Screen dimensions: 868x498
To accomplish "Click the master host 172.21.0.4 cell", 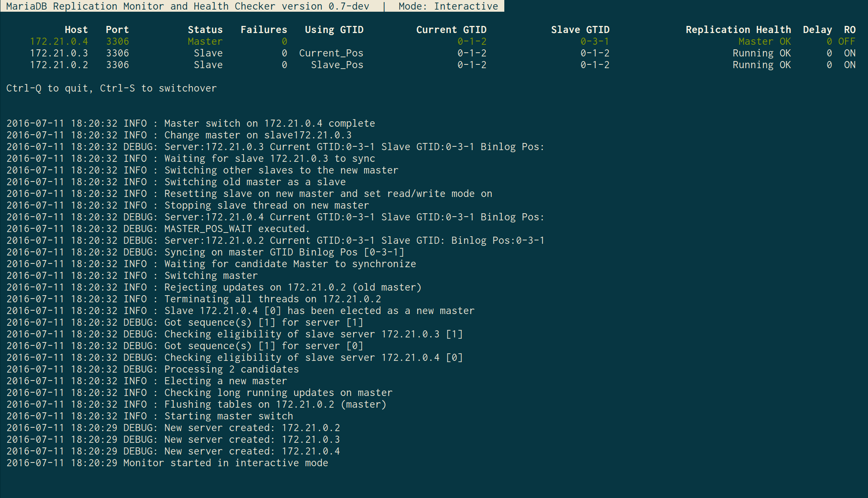I will pos(59,41).
